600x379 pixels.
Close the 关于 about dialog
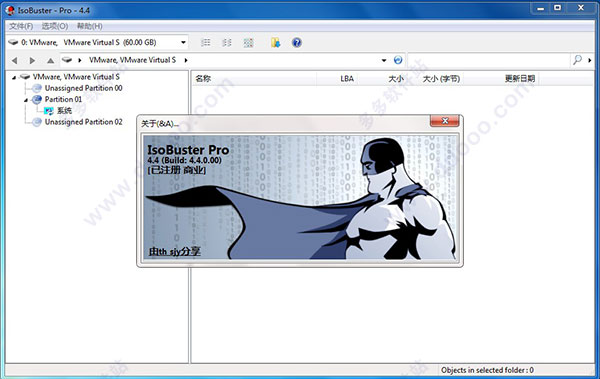coord(445,121)
